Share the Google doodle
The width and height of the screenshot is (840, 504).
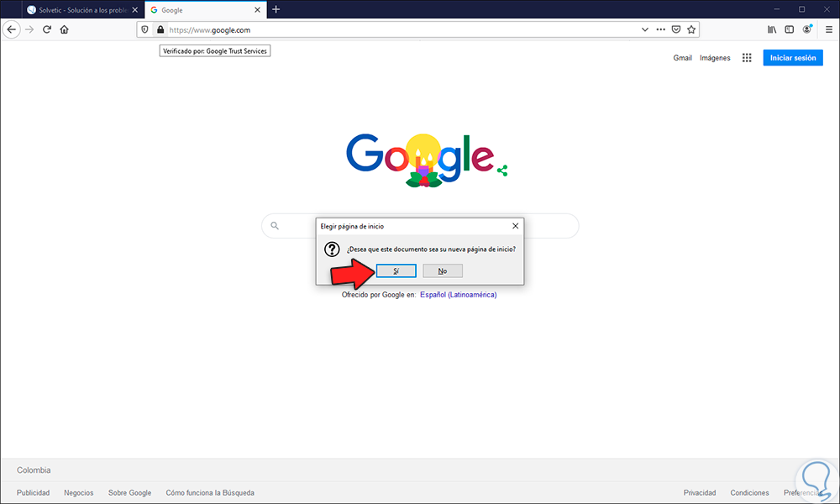pos(502,171)
